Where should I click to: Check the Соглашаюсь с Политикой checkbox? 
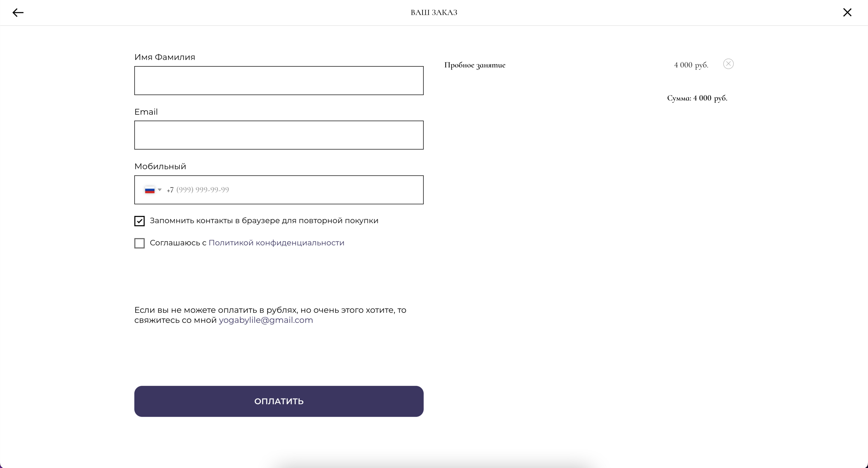coord(139,243)
